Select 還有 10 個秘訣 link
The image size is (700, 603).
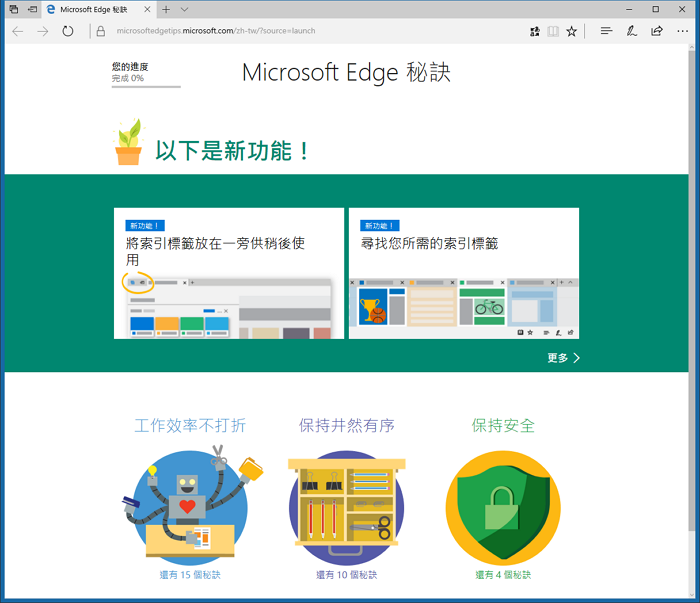click(347, 575)
